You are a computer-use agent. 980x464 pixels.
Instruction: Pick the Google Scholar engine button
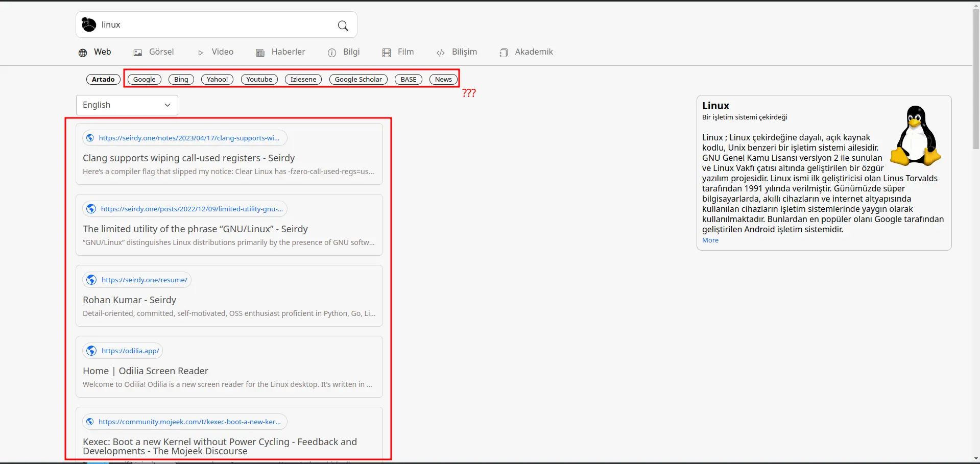pyautogui.click(x=358, y=79)
